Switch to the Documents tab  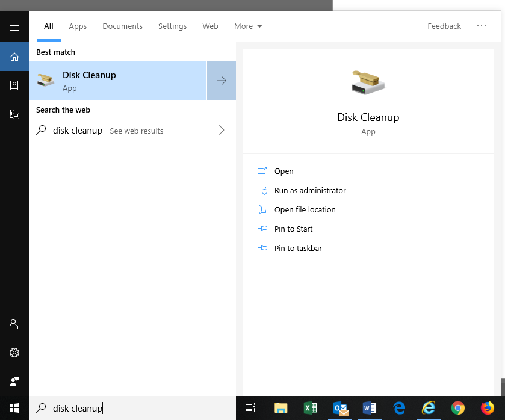pos(122,26)
